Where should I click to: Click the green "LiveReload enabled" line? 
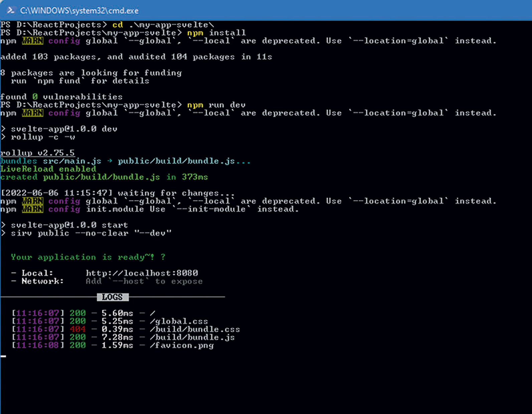[48, 169]
